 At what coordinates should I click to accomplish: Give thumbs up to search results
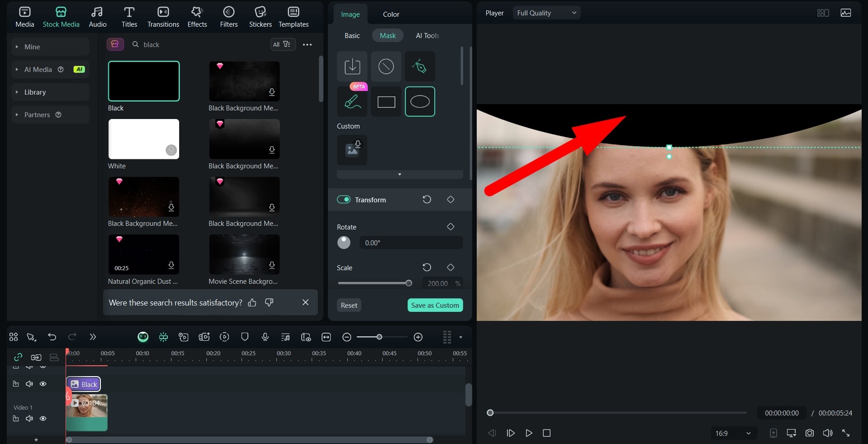[x=252, y=302]
